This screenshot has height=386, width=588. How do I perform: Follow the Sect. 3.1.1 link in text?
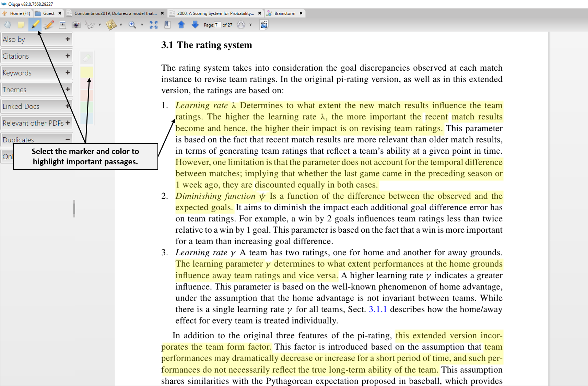tap(377, 309)
